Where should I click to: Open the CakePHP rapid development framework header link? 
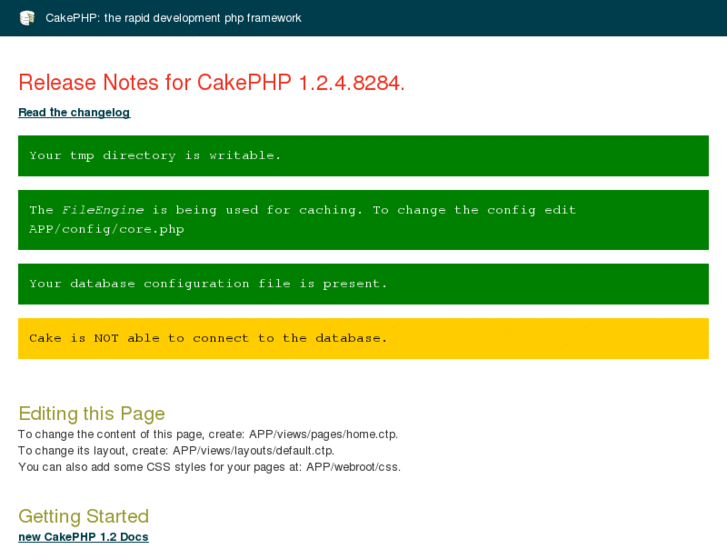[173, 18]
